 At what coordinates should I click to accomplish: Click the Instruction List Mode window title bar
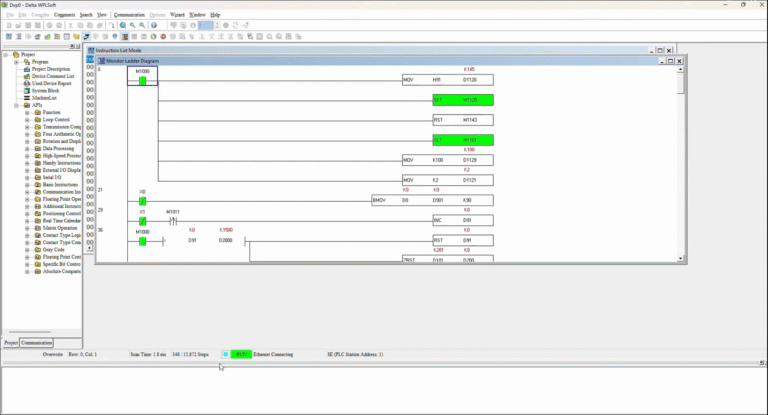coord(367,50)
